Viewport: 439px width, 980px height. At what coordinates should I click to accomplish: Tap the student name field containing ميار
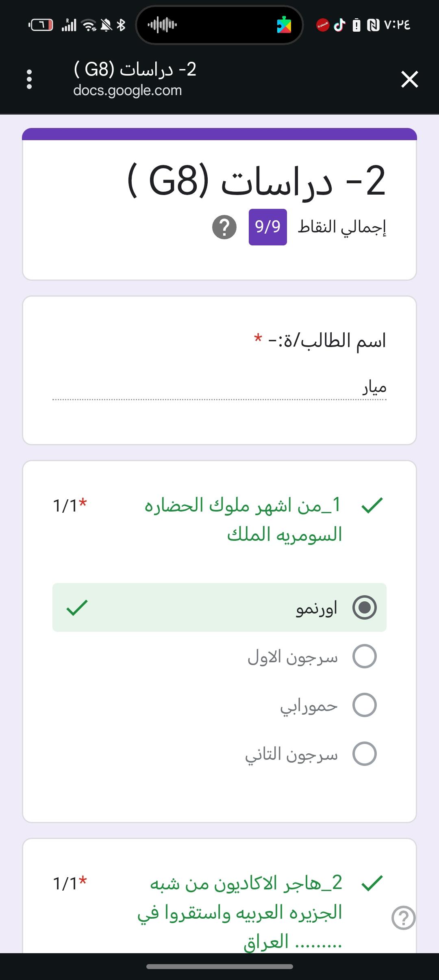pos(219,388)
